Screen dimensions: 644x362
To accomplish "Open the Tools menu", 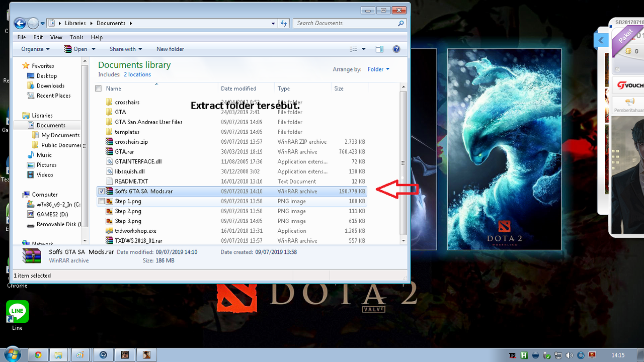I will point(76,37).
